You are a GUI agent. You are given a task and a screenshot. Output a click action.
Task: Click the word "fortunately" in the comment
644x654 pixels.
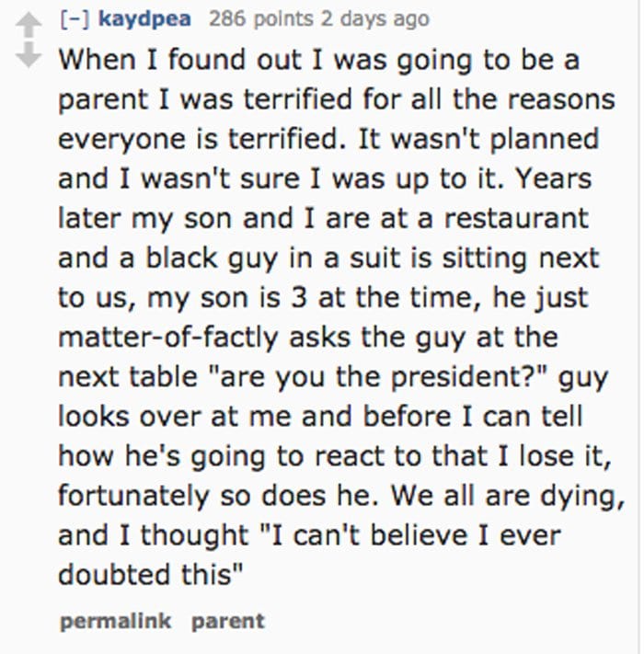[133, 498]
